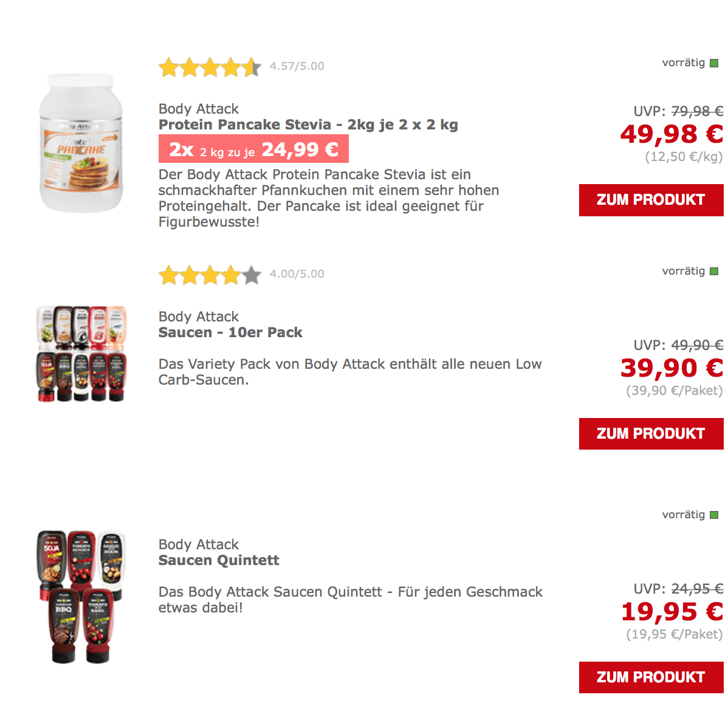The image size is (728, 706).
Task: Click green stock indicator for Saucen Quintett
Action: [714, 515]
